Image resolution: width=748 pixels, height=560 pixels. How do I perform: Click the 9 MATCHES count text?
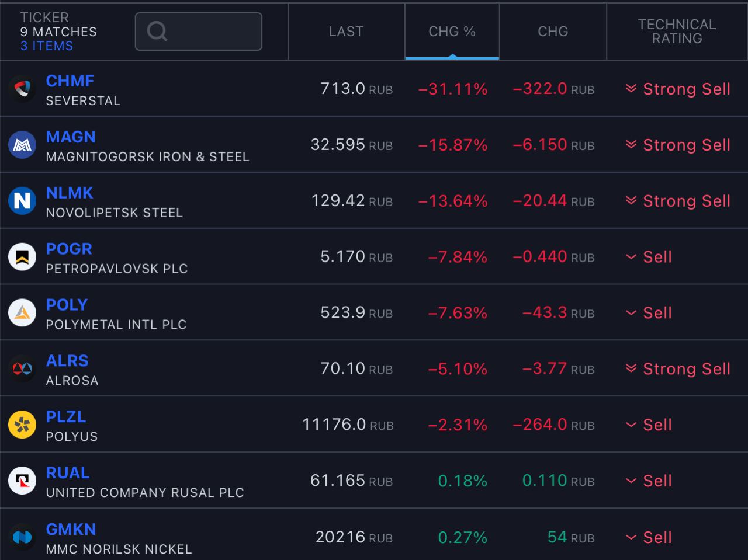pos(58,32)
